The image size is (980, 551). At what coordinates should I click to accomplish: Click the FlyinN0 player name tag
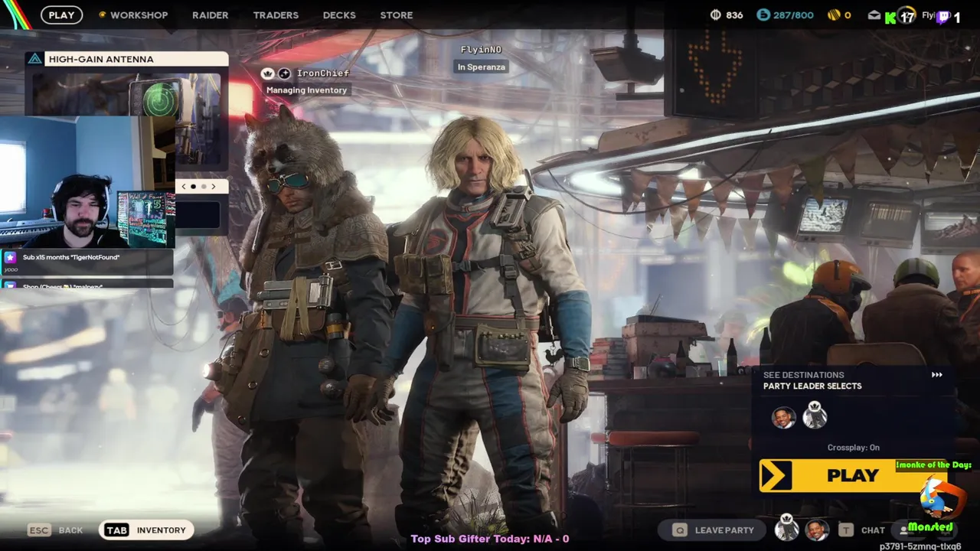481,50
